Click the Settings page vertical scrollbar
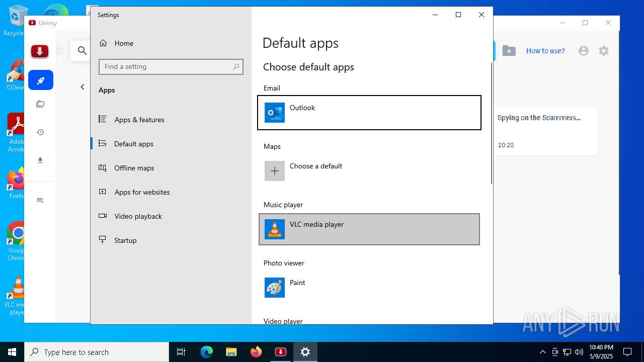The width and height of the screenshot is (644, 362). coord(491,123)
